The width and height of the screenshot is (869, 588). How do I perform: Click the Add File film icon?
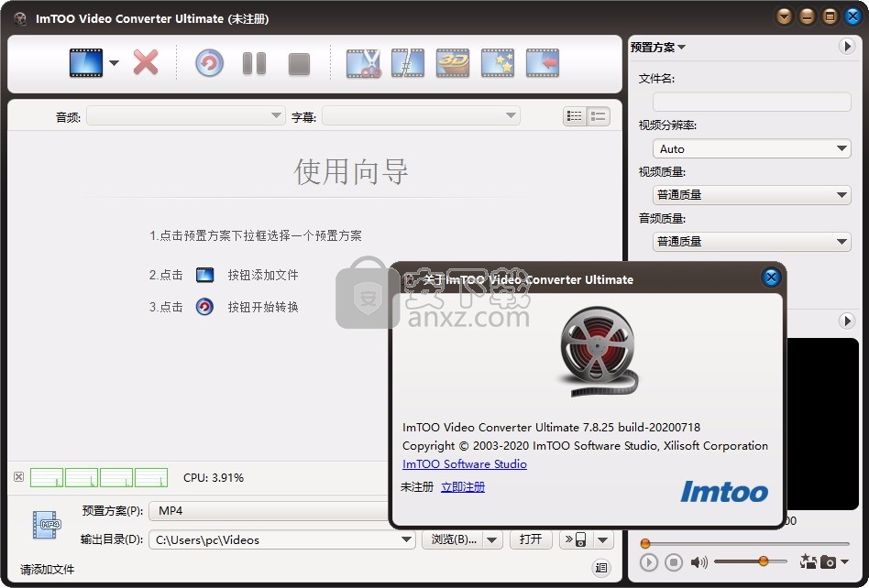click(x=86, y=62)
